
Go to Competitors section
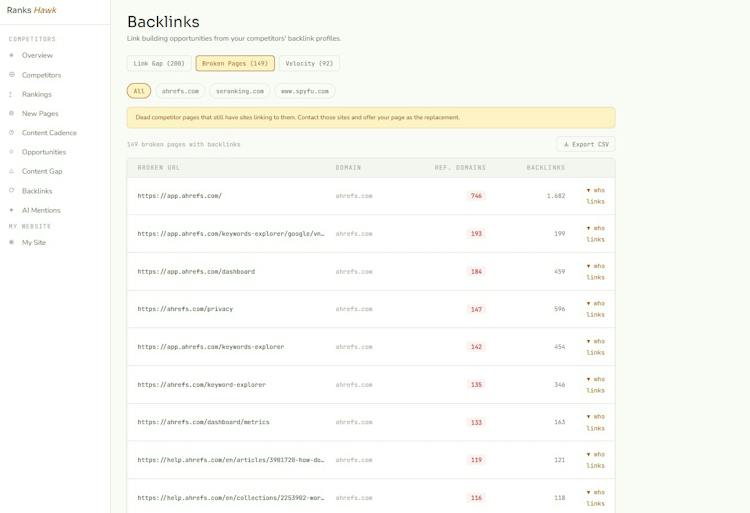coord(42,75)
